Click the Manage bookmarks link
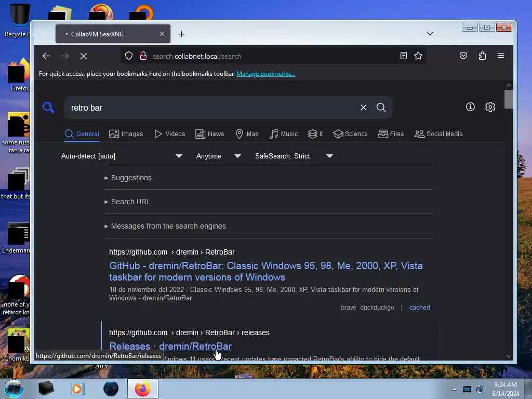 (x=265, y=74)
